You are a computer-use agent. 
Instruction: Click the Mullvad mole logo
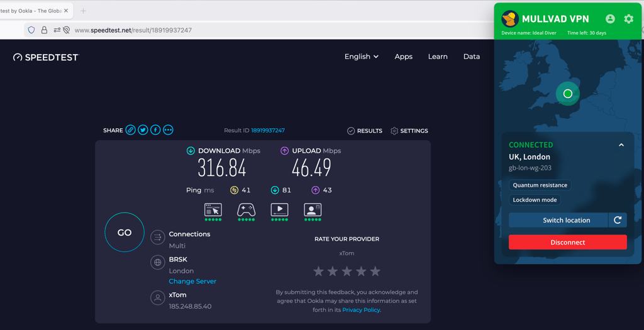[x=510, y=19]
